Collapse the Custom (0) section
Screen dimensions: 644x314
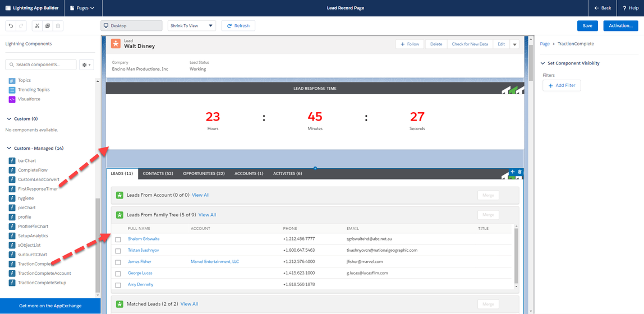click(10, 119)
